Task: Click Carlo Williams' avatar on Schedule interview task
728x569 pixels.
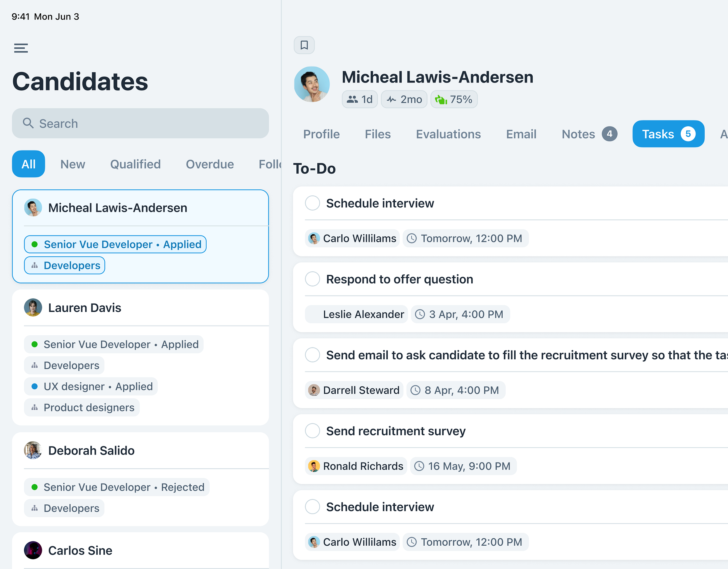Action: pos(313,239)
